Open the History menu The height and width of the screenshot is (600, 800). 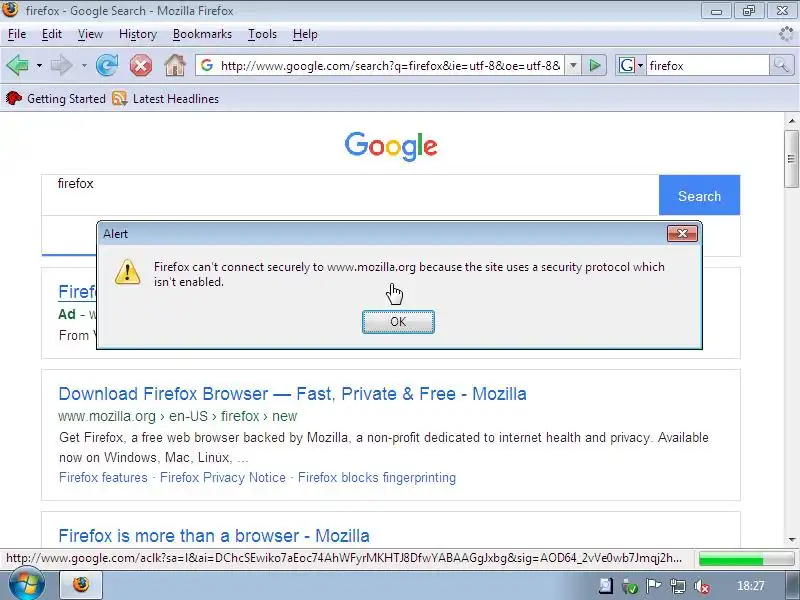click(x=138, y=34)
